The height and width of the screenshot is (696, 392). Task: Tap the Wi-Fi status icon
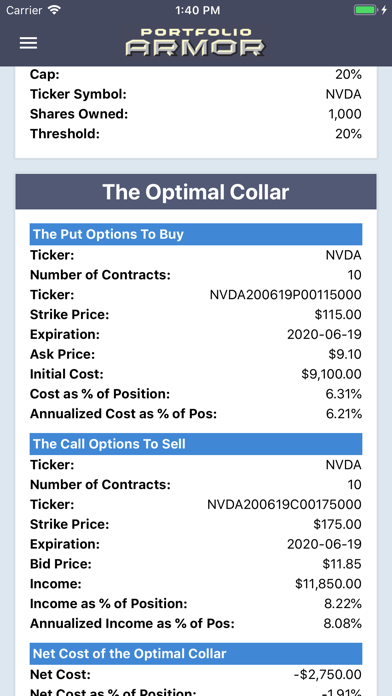(54, 10)
